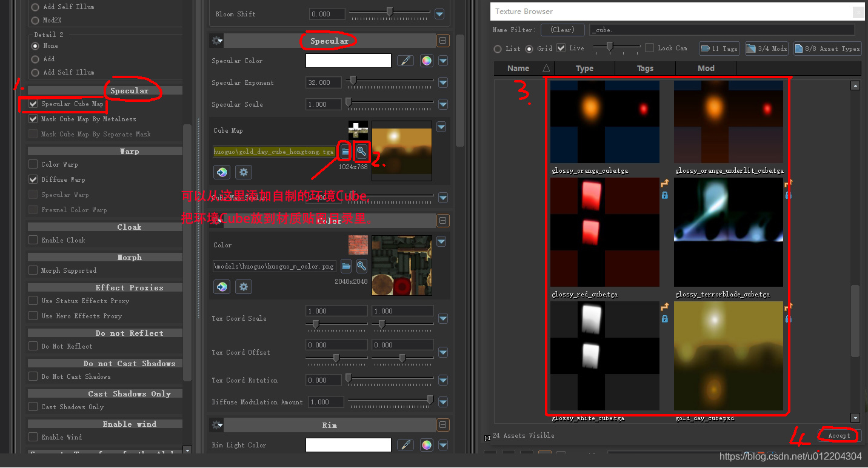
Task: Open the Specular Exponent dropdown arrow
Action: (x=443, y=82)
